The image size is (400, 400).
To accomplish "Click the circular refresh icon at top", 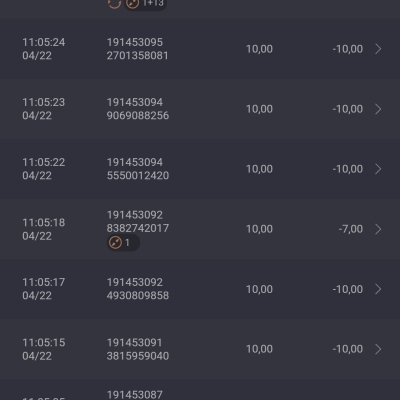I will [x=114, y=4].
